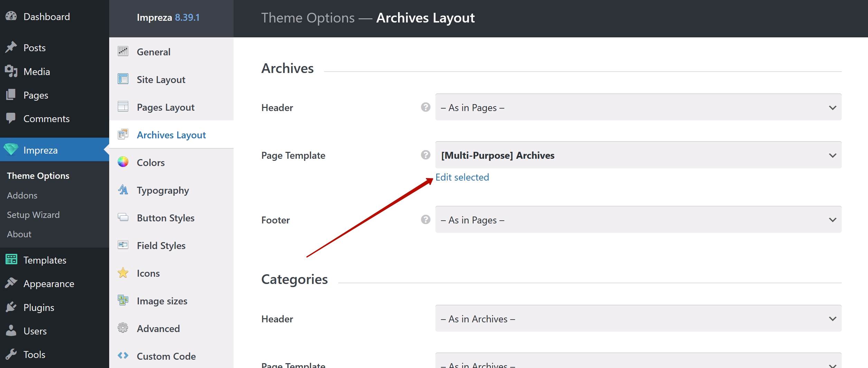Click the Appearance brush icon

tap(11, 283)
